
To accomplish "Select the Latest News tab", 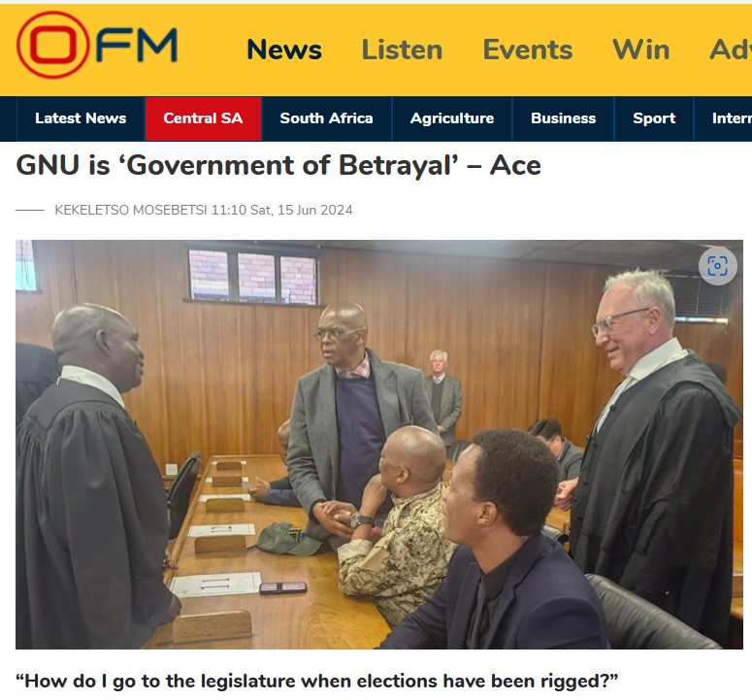I will [81, 118].
